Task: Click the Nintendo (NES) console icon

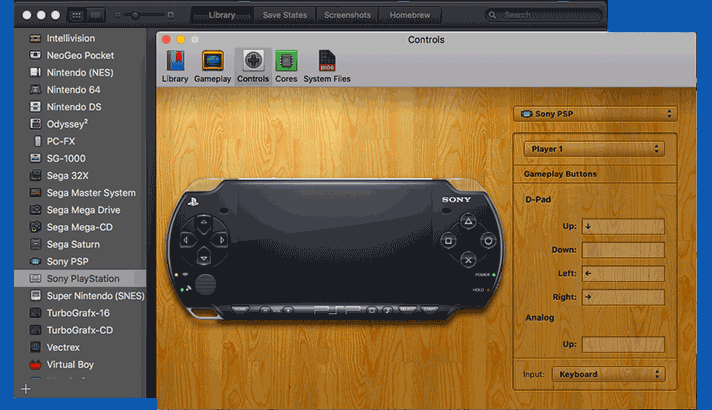Action: pyautogui.click(x=35, y=72)
